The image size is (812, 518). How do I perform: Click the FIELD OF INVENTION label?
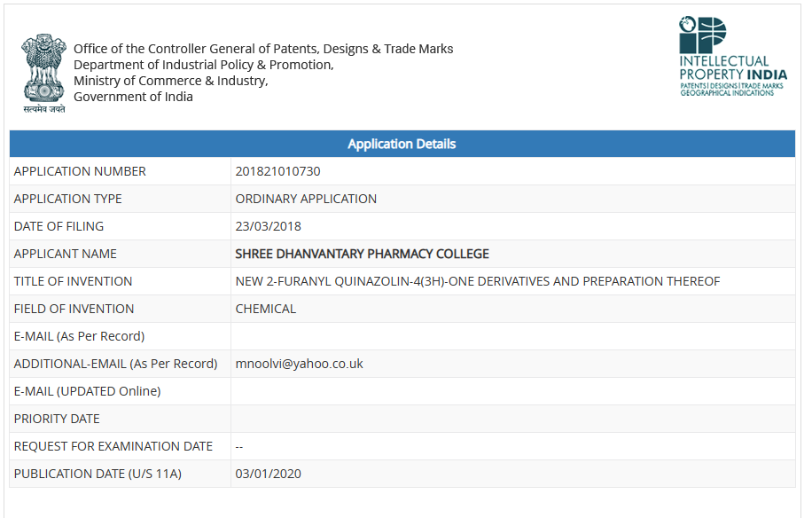tap(74, 309)
